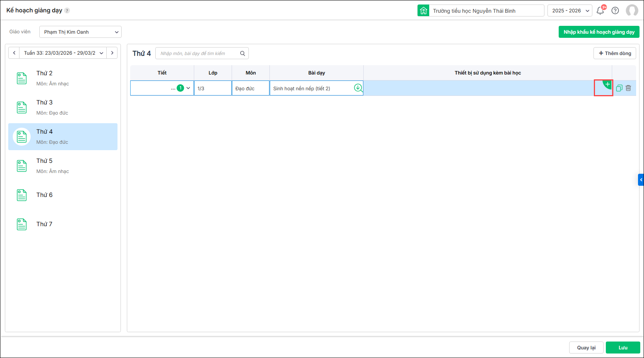Click the Tiết column header
The width and height of the screenshot is (644, 358).
(162, 73)
